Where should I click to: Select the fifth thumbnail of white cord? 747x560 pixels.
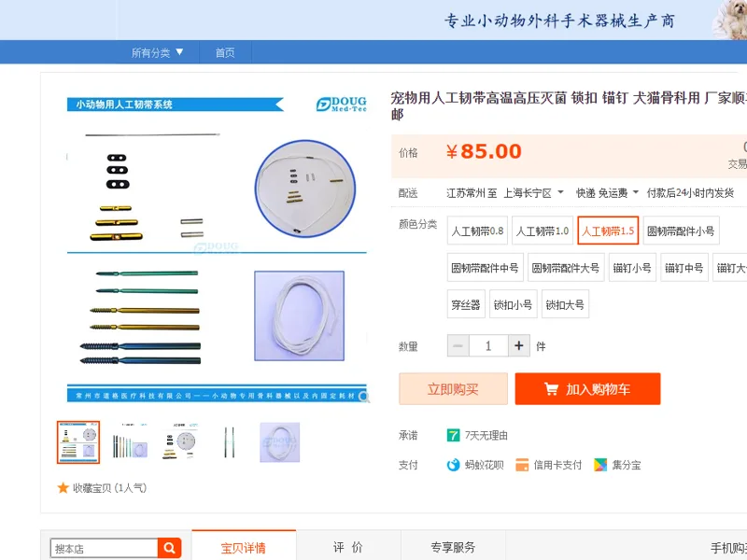point(279,442)
